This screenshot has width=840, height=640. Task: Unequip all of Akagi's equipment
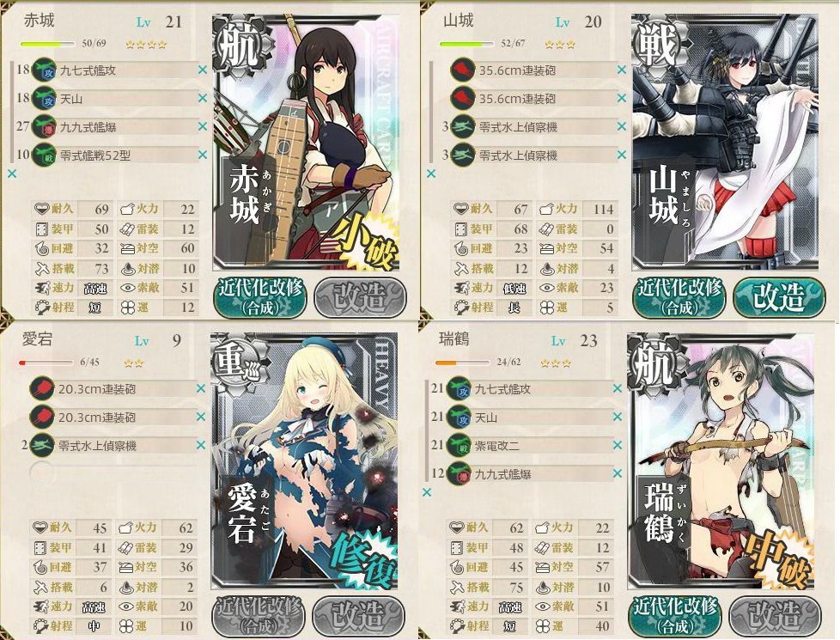tap(12, 174)
